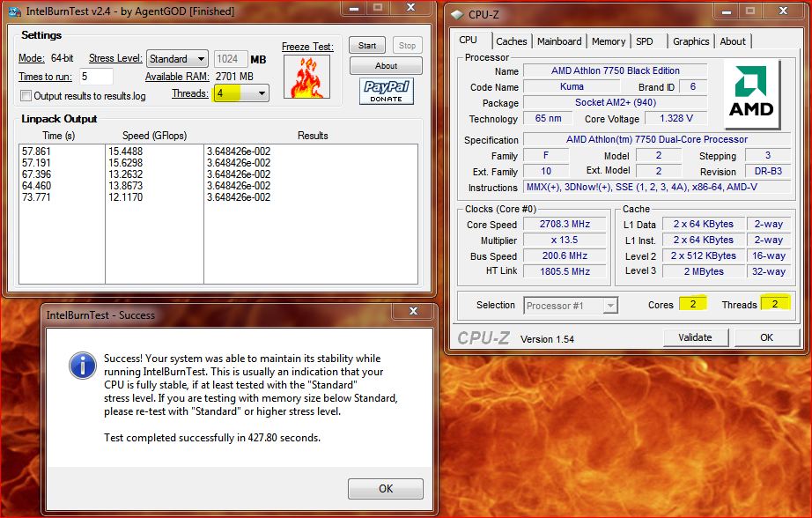The width and height of the screenshot is (812, 518).
Task: Open the Stress Level dropdown
Action: [177, 58]
